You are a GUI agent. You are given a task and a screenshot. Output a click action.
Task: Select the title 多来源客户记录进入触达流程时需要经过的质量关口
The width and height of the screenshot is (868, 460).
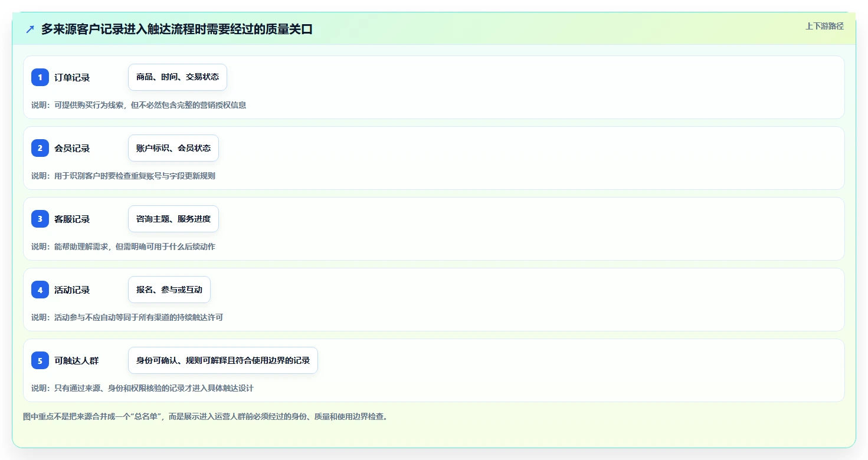(176, 29)
